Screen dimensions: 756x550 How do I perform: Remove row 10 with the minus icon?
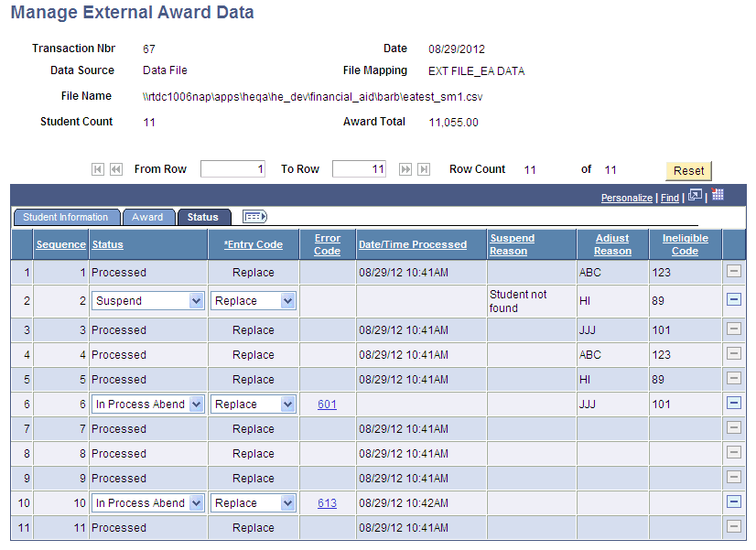tap(735, 502)
